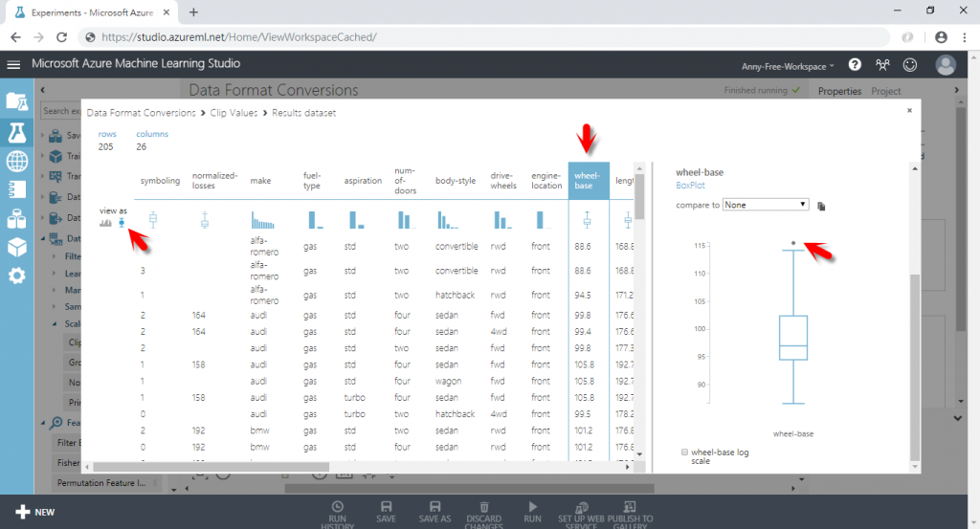Viewport: 980px width, 529px height.
Task: Switch view to box plot icon
Action: (x=122, y=223)
